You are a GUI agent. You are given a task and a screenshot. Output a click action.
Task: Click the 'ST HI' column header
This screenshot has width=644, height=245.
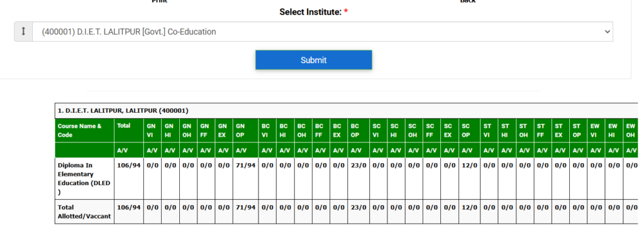507,130
